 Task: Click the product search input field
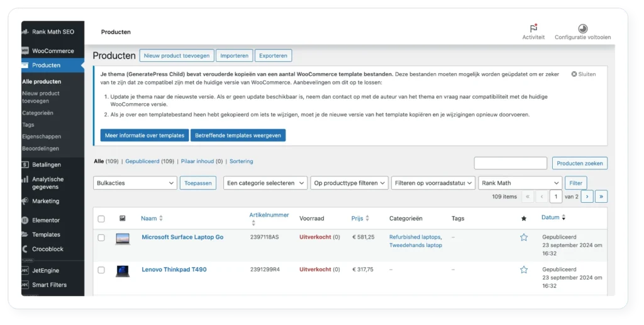pos(511,163)
